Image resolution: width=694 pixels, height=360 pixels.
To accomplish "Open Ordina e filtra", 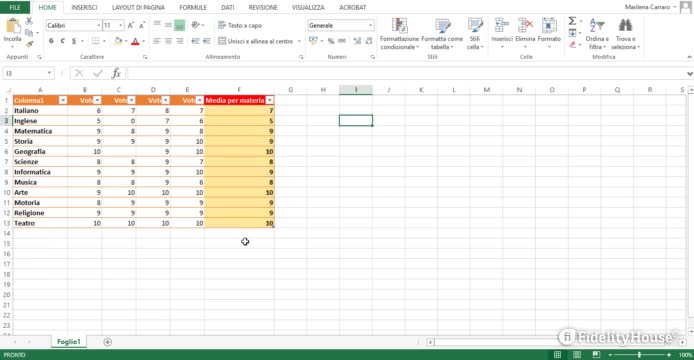I will point(597,34).
